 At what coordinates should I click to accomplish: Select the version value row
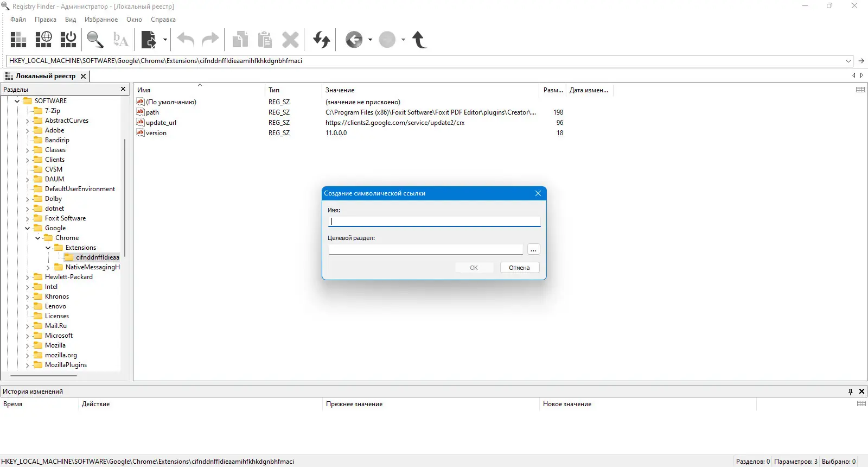(x=349, y=133)
